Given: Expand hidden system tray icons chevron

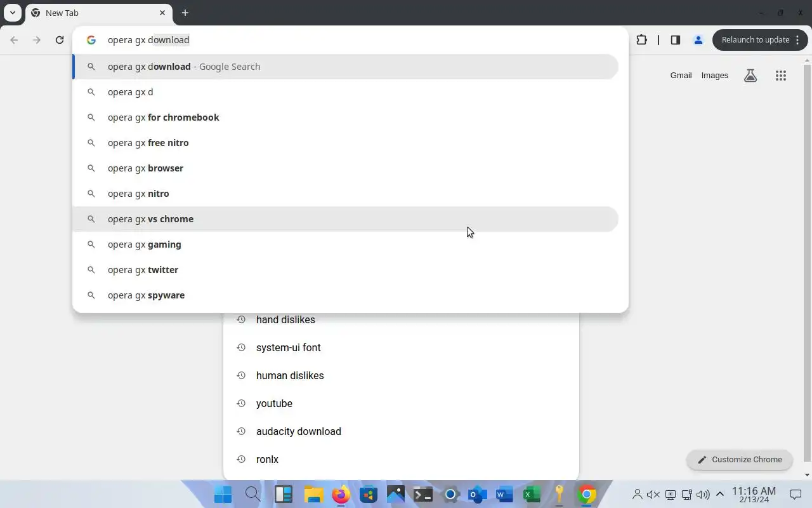Looking at the screenshot, I should point(720,495).
